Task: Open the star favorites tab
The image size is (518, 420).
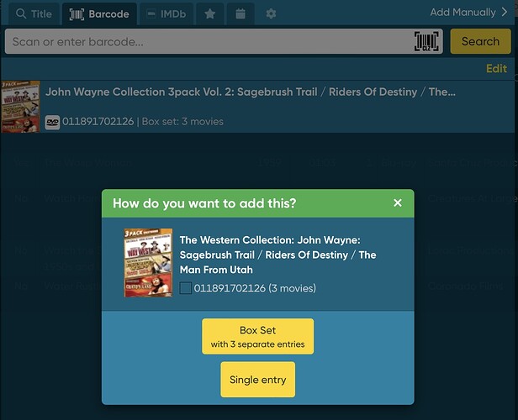Action: [209, 14]
